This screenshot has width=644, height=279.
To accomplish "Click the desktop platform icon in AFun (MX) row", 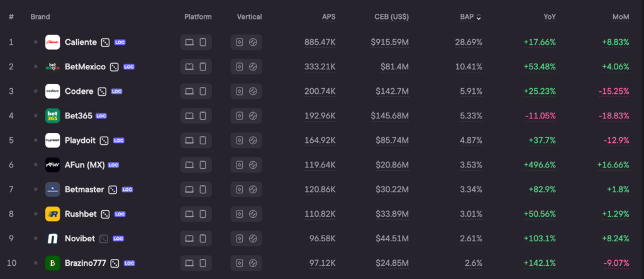I will [189, 165].
